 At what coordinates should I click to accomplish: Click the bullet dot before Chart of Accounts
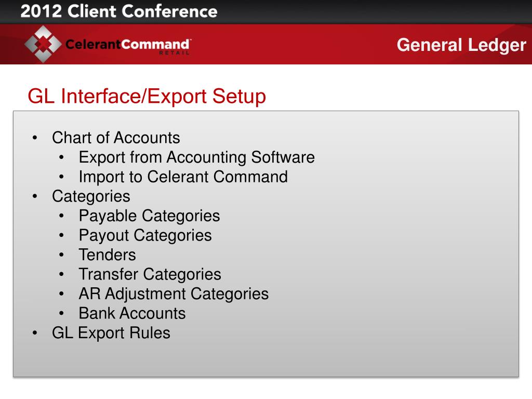(x=35, y=138)
